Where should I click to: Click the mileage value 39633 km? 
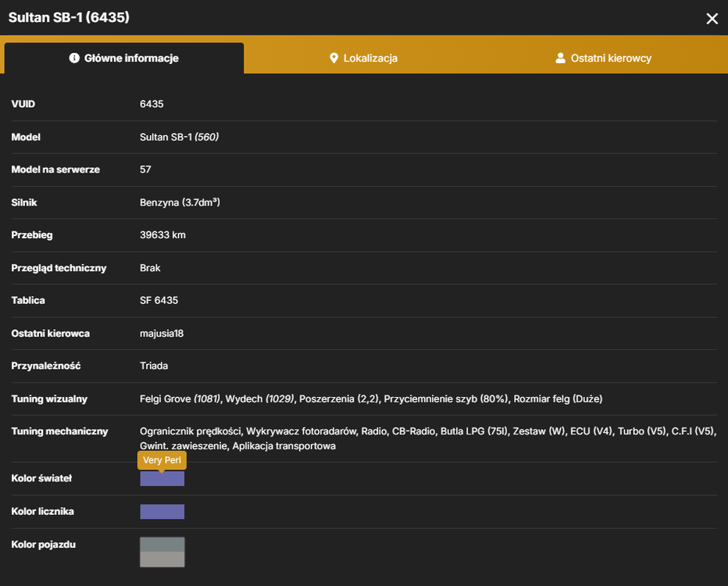162,235
